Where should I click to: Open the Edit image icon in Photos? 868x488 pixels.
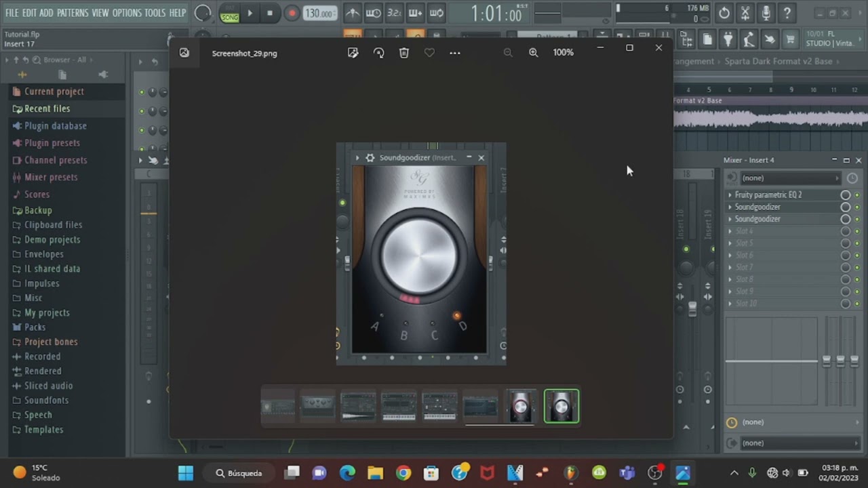click(x=353, y=53)
